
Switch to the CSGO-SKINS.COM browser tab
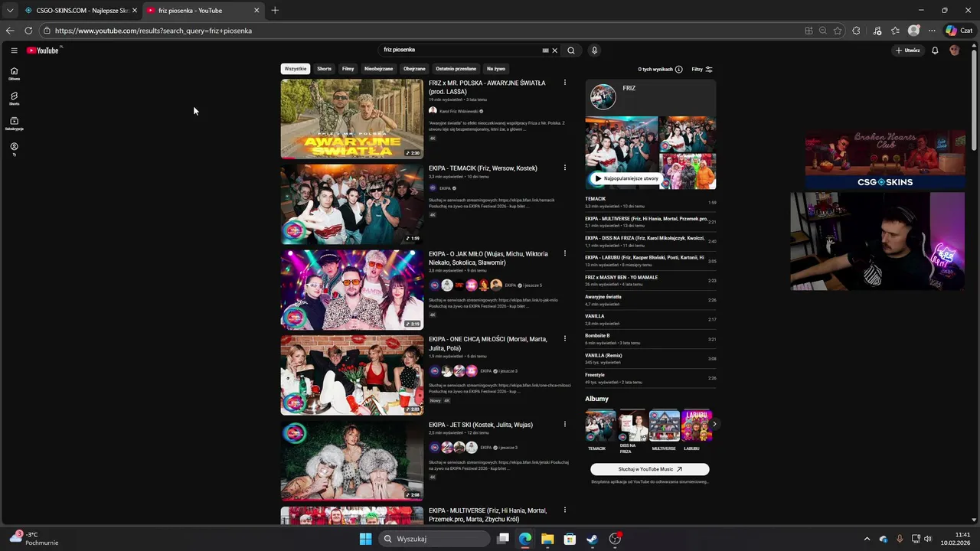tap(80, 11)
